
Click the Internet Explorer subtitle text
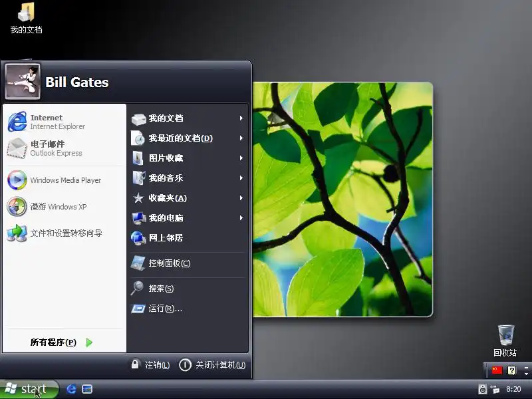coord(58,126)
